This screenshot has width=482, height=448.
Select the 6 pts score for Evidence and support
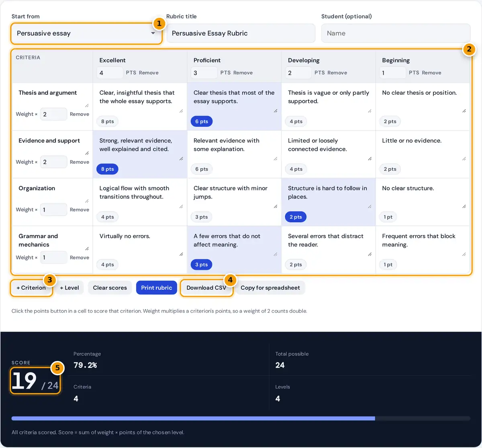point(202,169)
